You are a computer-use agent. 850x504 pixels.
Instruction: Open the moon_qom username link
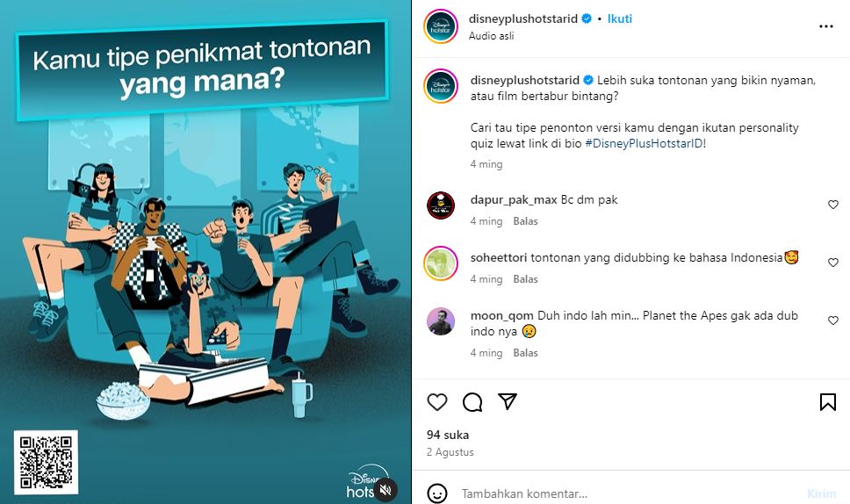pyautogui.click(x=502, y=315)
